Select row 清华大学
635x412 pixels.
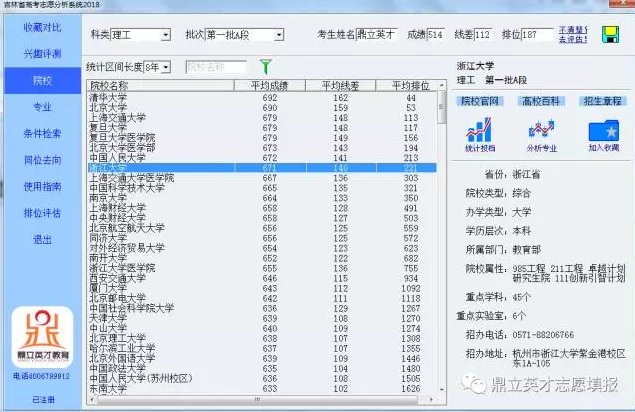pos(262,98)
